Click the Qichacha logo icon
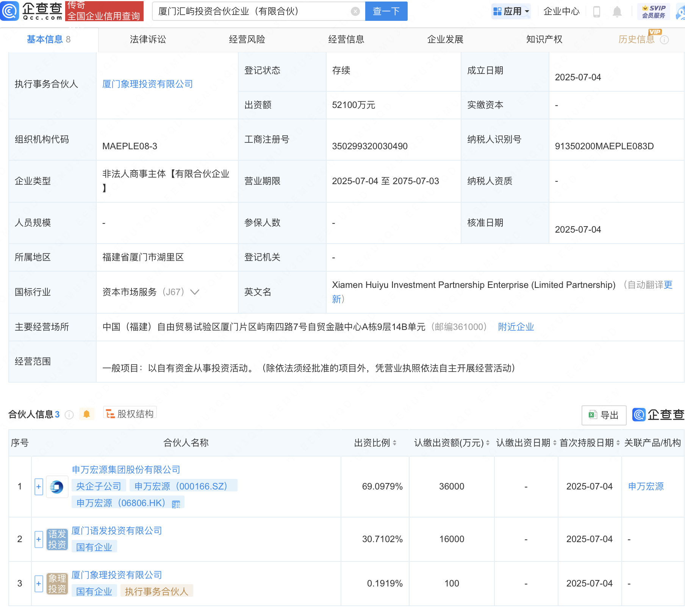This screenshot has width=685, height=616. [x=10, y=11]
